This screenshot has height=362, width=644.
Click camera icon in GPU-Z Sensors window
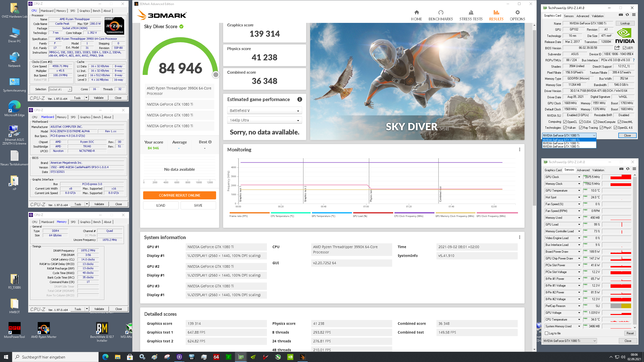click(x=621, y=169)
